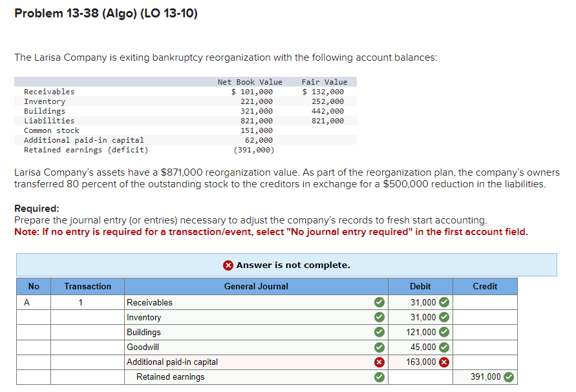
Task: Click the red X beside Additional paid-in capital
Action: [x=379, y=362]
